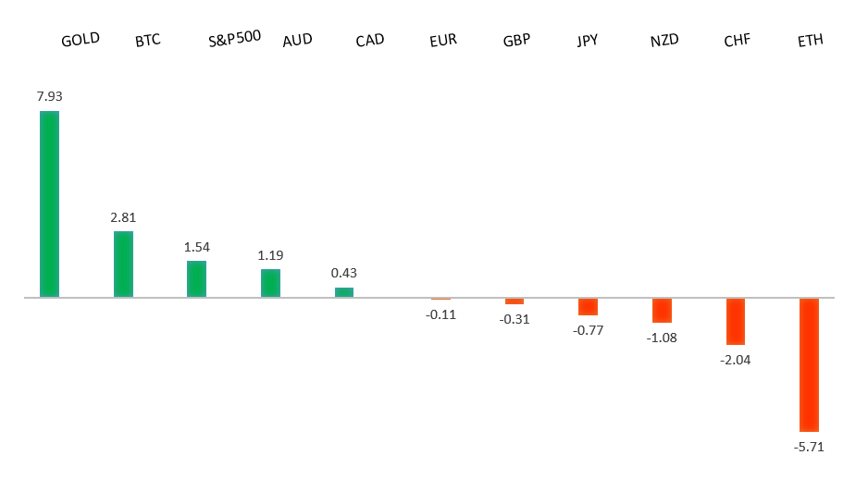868x492 pixels.
Task: Select the S&P500 category label
Action: point(235,39)
